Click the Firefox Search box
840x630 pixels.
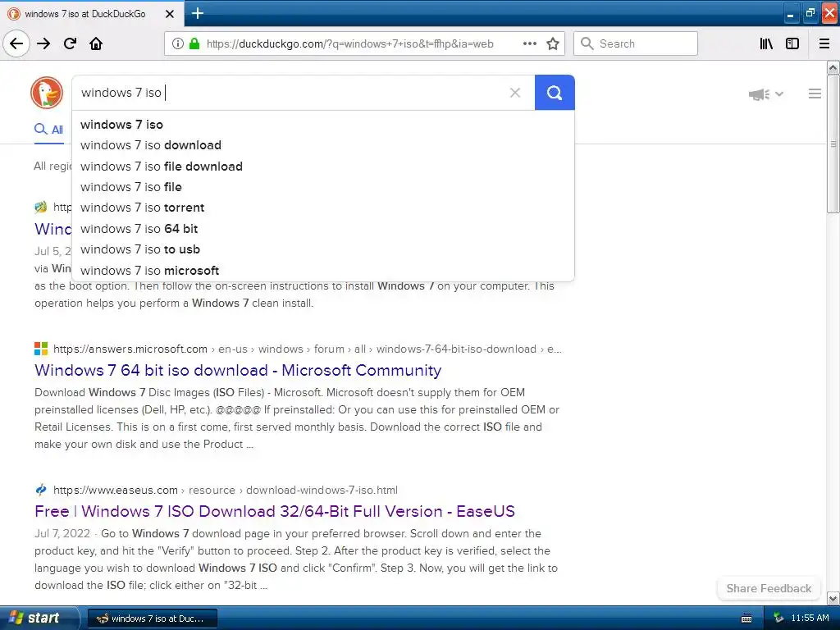[636, 43]
